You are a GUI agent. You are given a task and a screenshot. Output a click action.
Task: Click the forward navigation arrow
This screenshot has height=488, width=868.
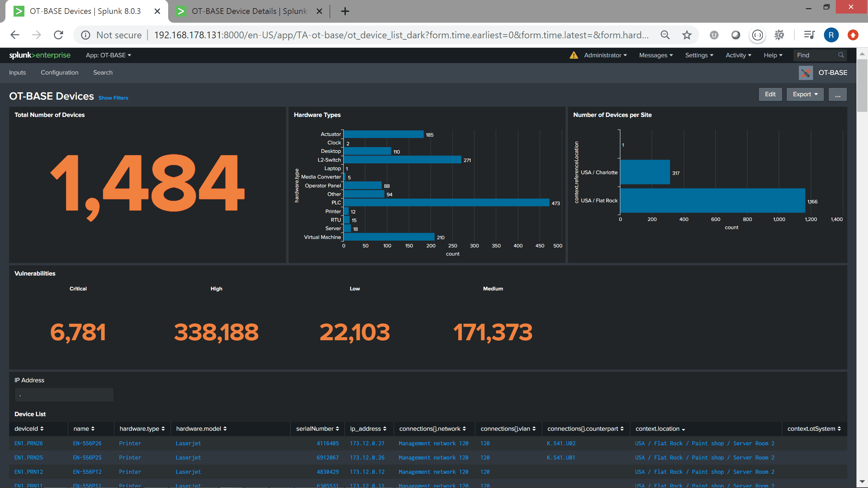pos(37,35)
